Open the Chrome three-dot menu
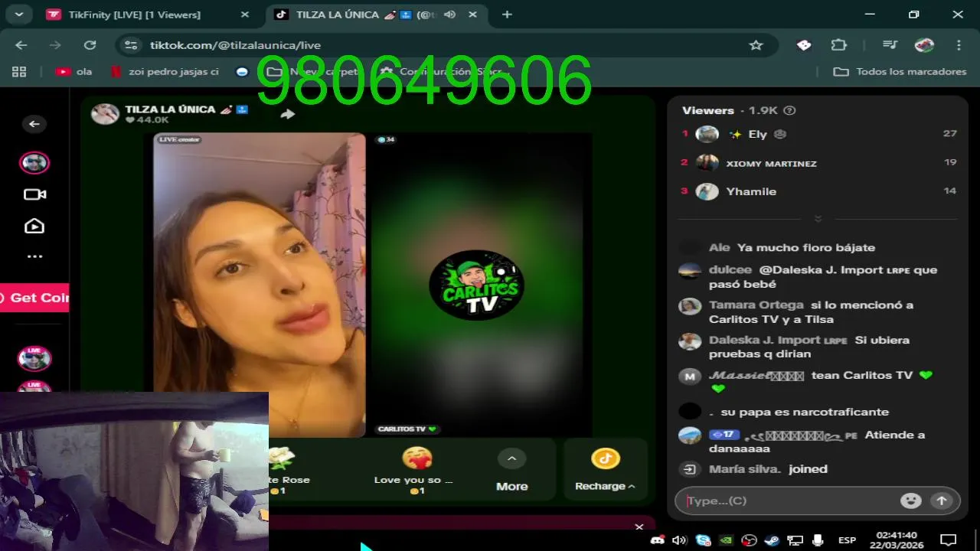This screenshot has height=551, width=980. [959, 45]
